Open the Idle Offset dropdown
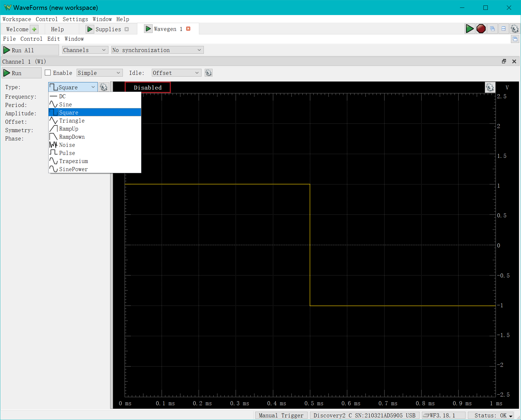Viewport: 521px width, 420px height. click(x=176, y=73)
